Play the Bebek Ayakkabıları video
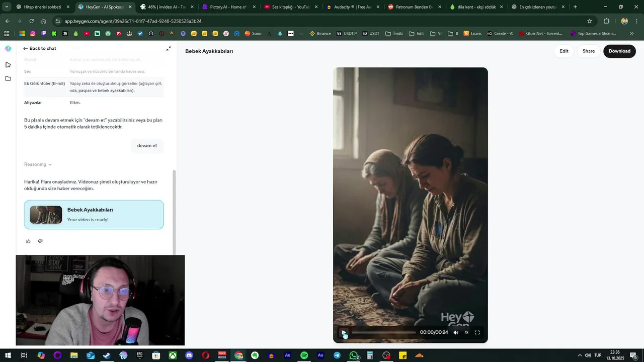644x362 pixels. [344, 332]
